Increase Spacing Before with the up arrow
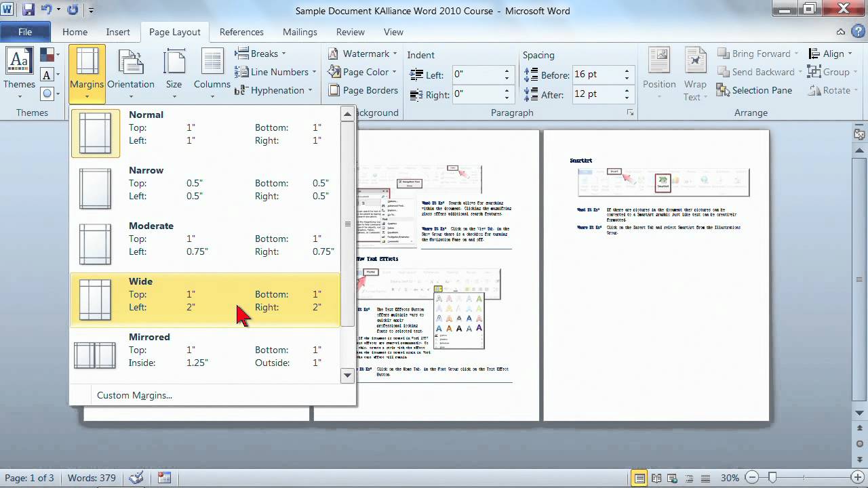 tap(627, 71)
